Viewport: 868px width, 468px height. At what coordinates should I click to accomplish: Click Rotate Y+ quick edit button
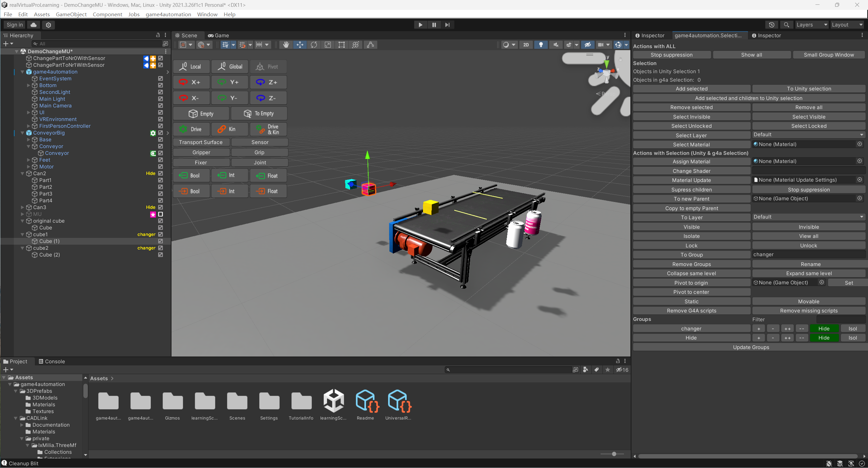click(x=230, y=82)
